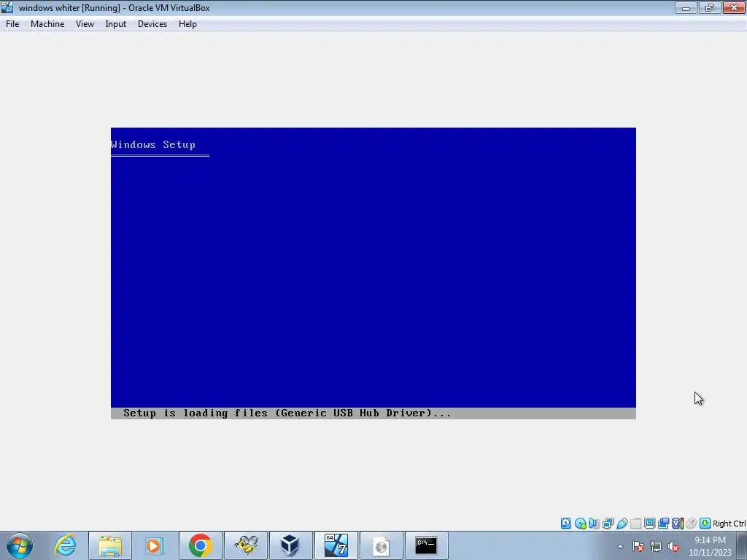Viewport: 747px width, 560px height.
Task: Open the bee application in taskbar
Action: point(246,545)
